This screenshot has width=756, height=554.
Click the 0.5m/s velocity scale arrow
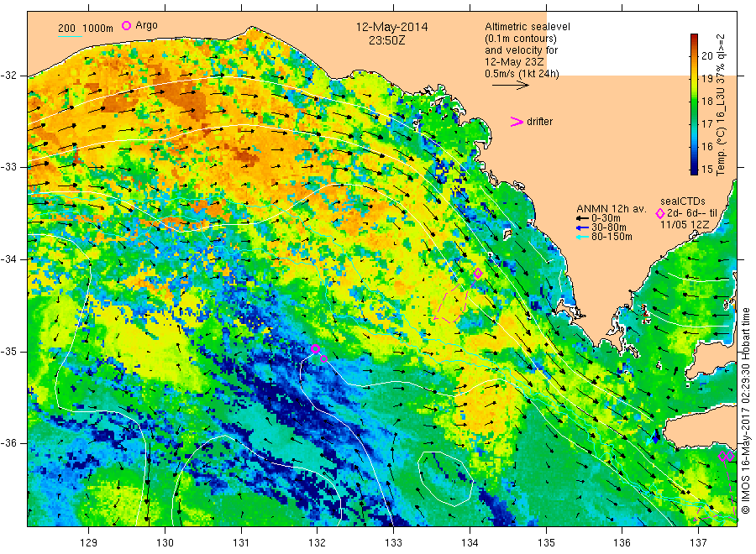[x=511, y=86]
